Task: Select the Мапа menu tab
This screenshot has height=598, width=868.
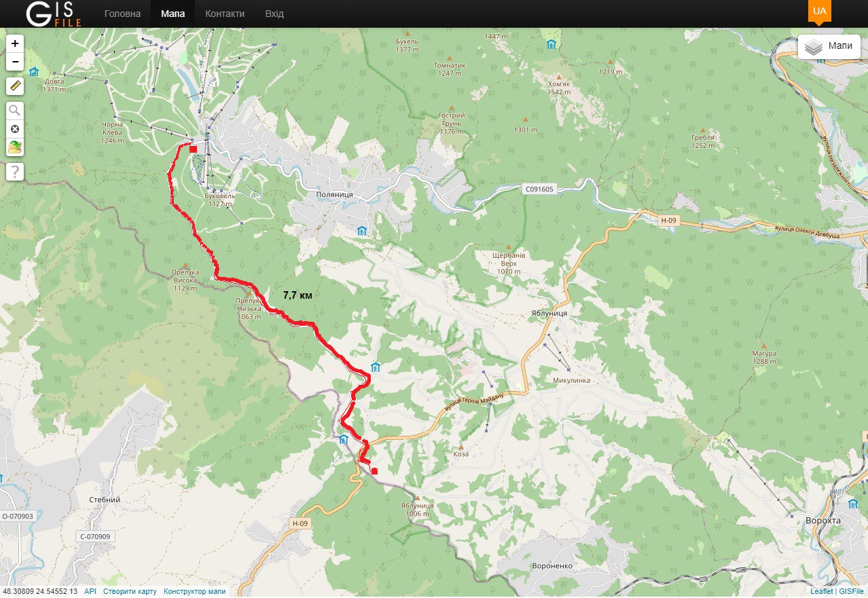Action: pos(173,14)
